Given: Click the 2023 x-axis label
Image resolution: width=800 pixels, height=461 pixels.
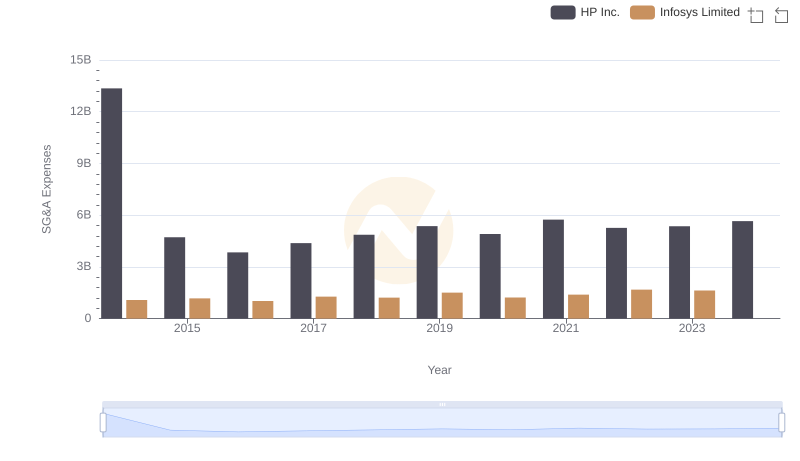Looking at the screenshot, I should click(692, 328).
